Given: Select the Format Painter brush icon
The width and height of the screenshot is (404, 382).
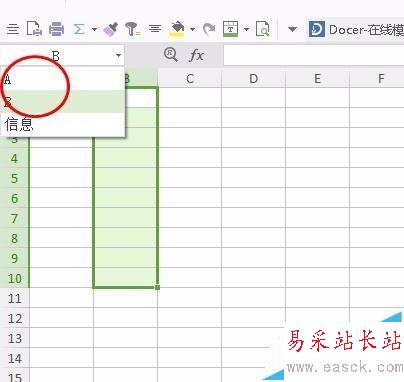Looking at the screenshot, I should click(111, 29).
